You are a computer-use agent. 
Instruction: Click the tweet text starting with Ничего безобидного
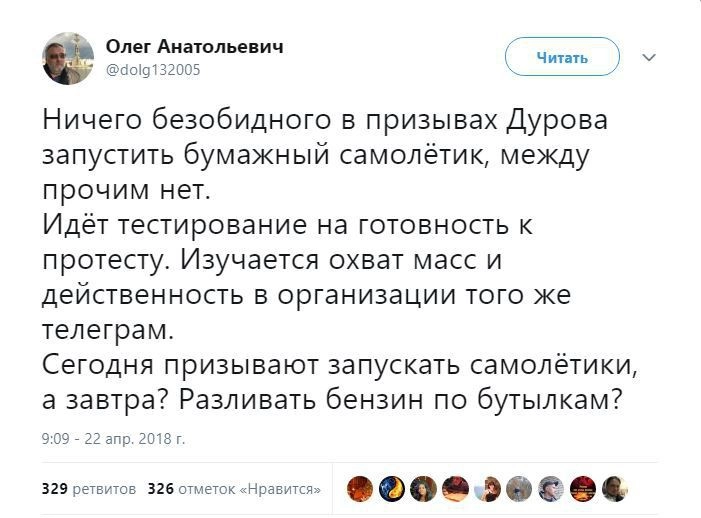coord(325,124)
